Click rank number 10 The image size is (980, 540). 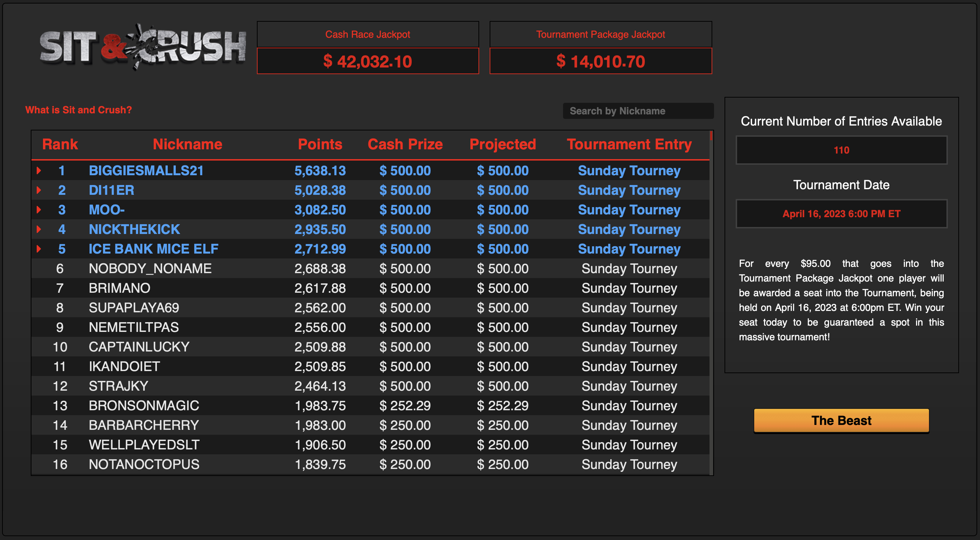pyautogui.click(x=60, y=347)
